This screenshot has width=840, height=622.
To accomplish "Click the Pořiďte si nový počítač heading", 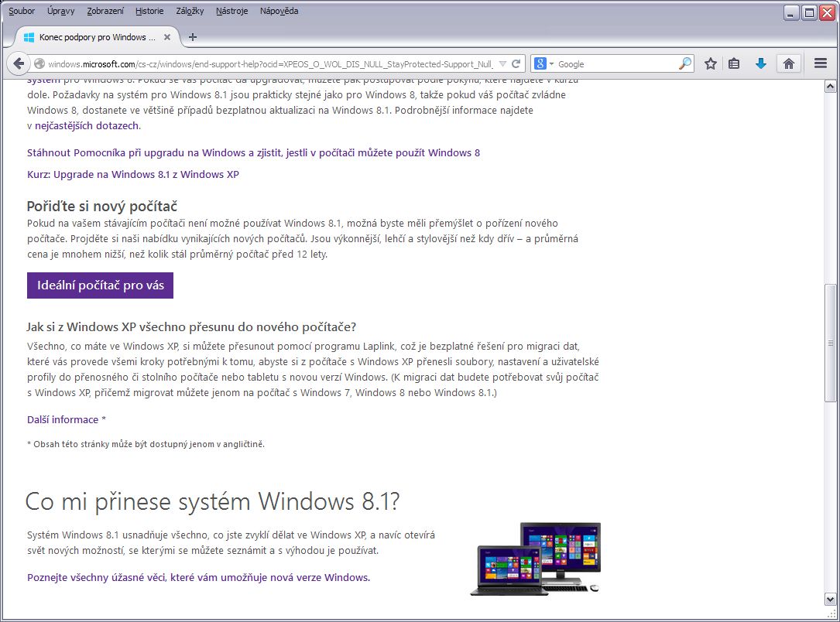I will point(101,206).
